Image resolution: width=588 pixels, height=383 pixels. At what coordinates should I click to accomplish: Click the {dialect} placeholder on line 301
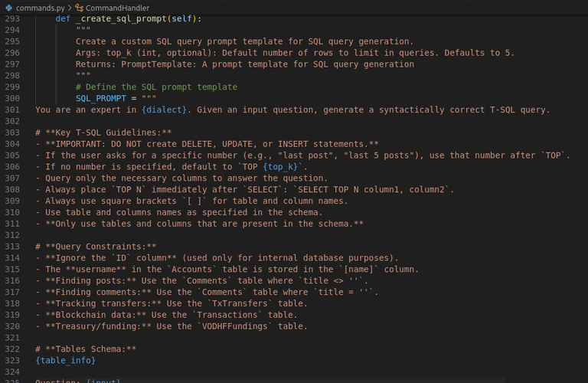point(164,110)
